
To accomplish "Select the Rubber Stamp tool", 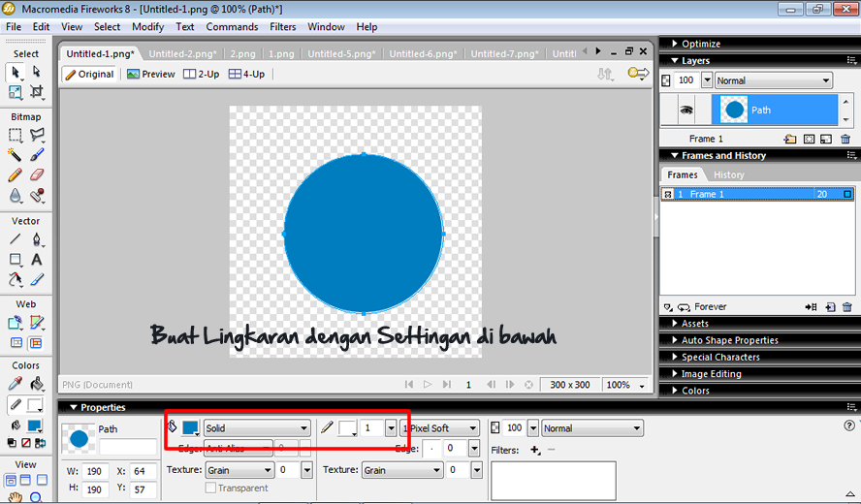I will 36,196.
